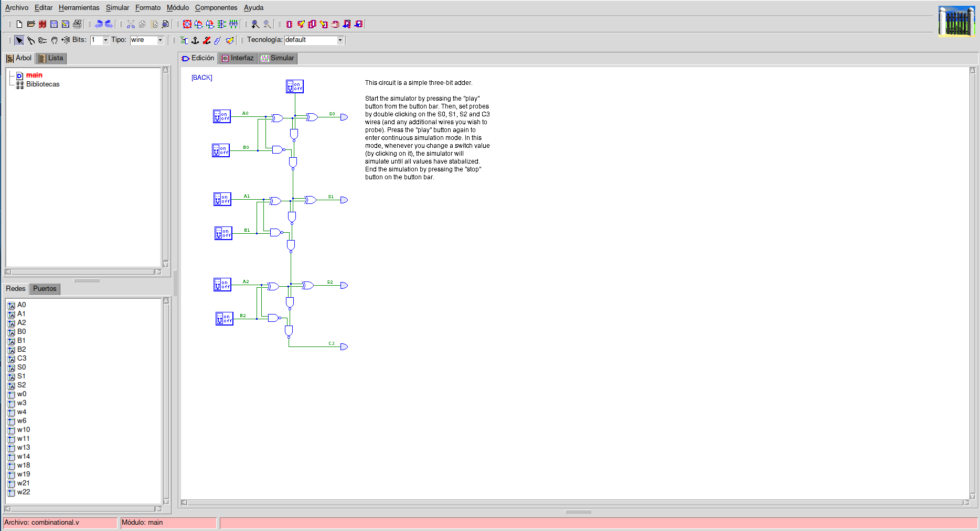Toggle the B2 on/off switch
Image resolution: width=980 pixels, height=531 pixels.
pyautogui.click(x=224, y=319)
